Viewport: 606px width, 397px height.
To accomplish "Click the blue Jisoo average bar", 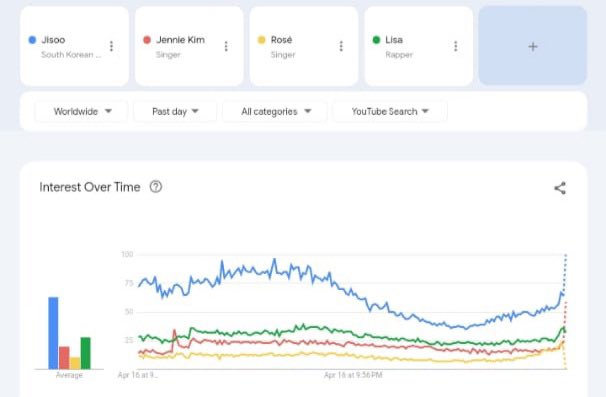I will pos(53,333).
